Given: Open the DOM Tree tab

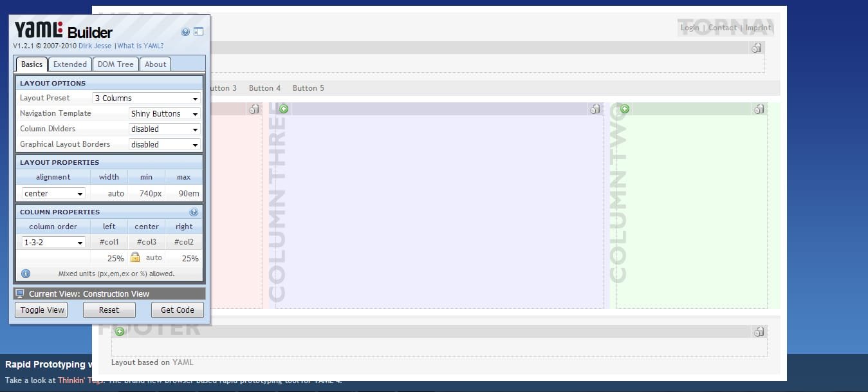Looking at the screenshot, I should click(x=115, y=64).
